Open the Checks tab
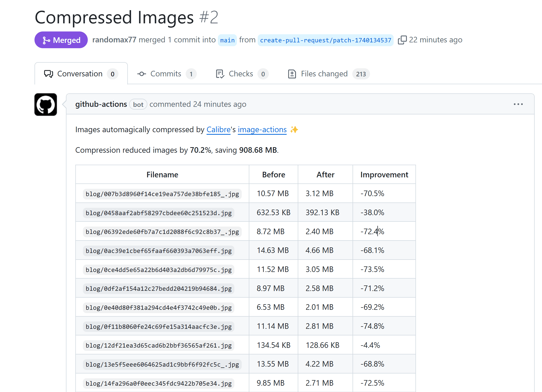Image resolution: width=542 pixels, height=392 pixels. click(x=241, y=74)
